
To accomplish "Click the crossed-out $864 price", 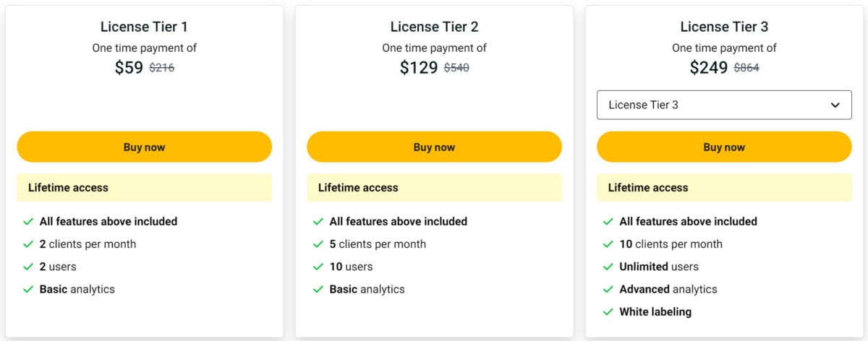I will (x=746, y=68).
